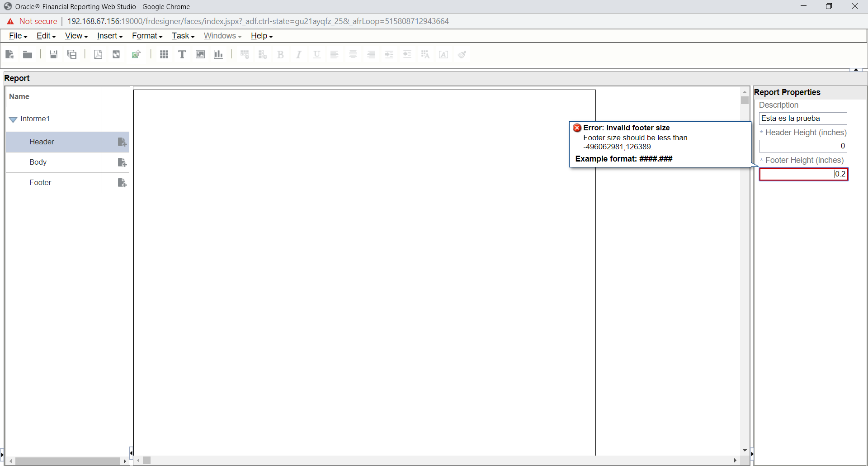Insert a chart into the report
This screenshot has height=466, width=868.
(218, 54)
